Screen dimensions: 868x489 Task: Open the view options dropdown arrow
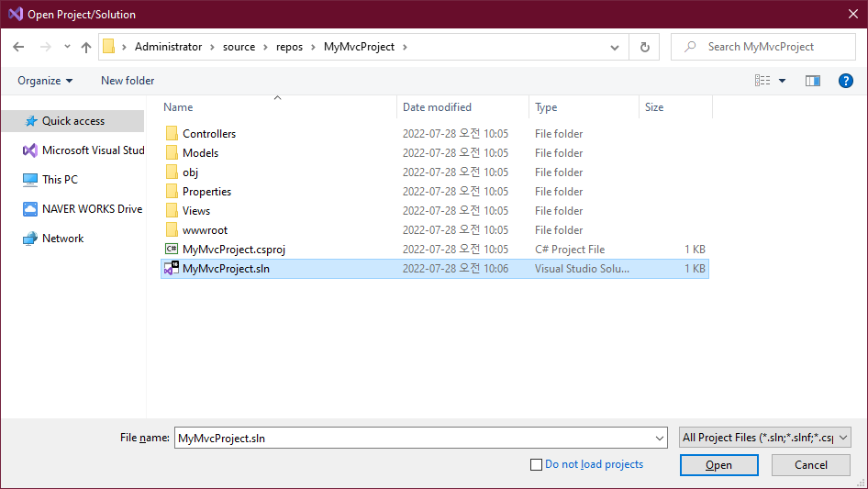pos(782,81)
